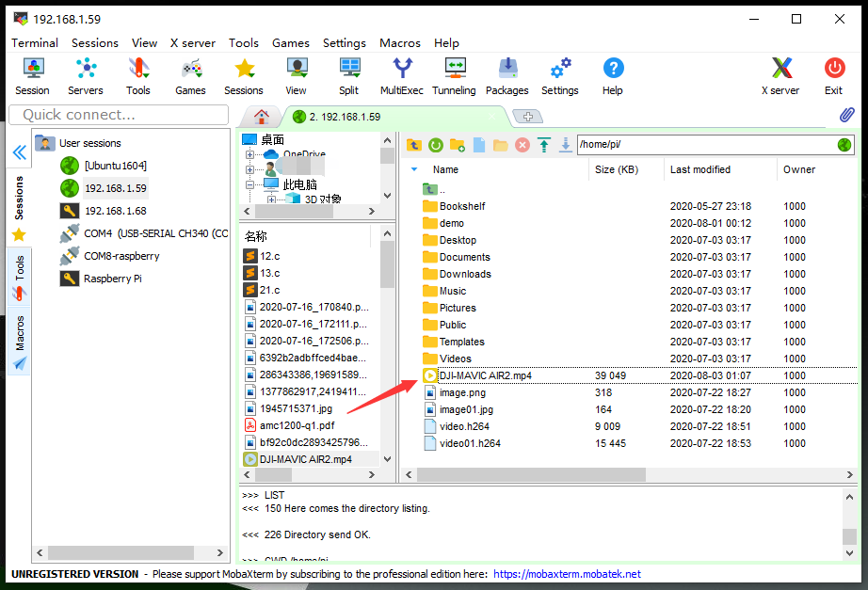The width and height of the screenshot is (868, 590).
Task: Open the Packages installer
Action: (506, 75)
